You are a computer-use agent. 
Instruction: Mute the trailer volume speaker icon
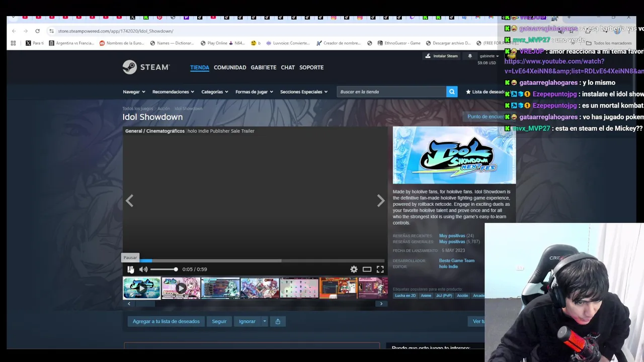(x=143, y=269)
